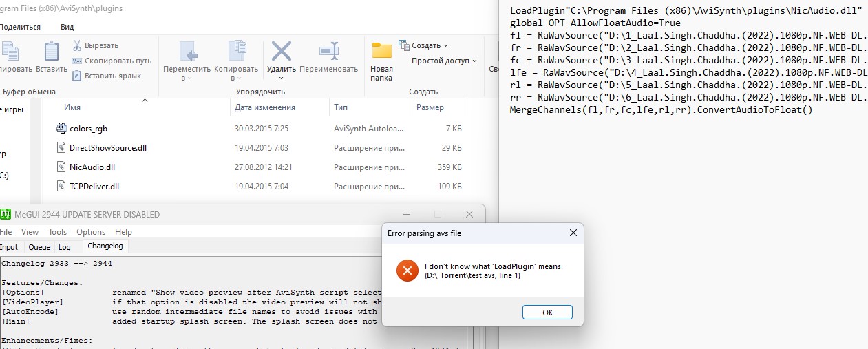Close the Error parsing avs file dialog

pyautogui.click(x=573, y=233)
